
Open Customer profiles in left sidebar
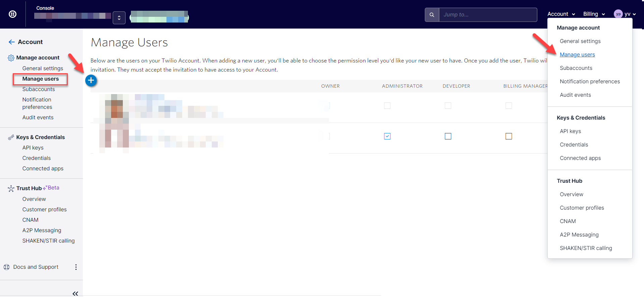(x=45, y=210)
